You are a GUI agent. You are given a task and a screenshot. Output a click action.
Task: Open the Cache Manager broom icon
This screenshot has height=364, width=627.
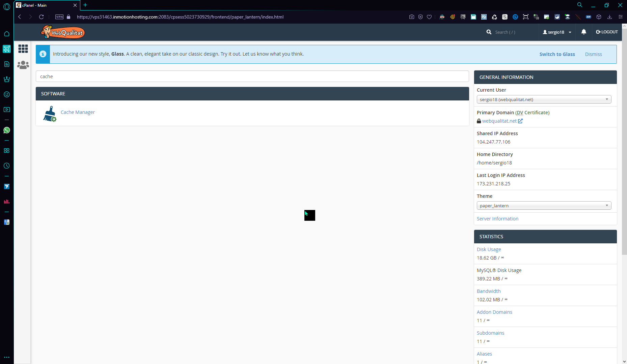pos(50,114)
